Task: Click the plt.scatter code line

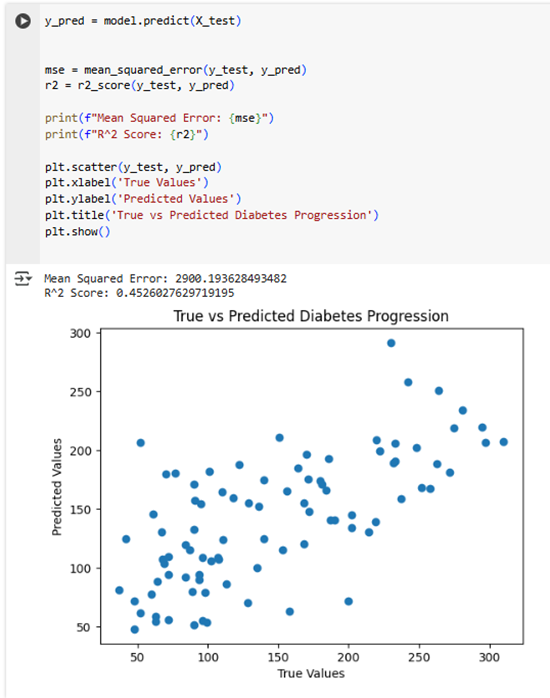Action: [133, 167]
